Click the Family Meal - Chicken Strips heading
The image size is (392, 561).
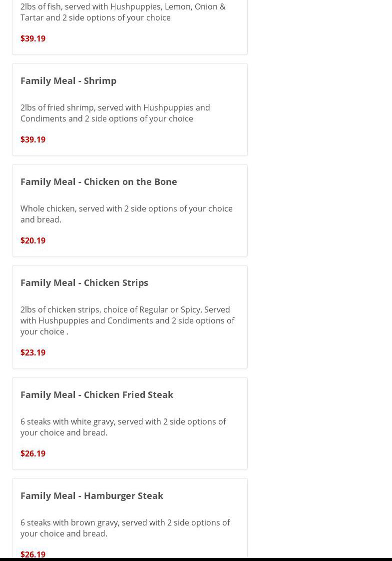click(x=84, y=282)
